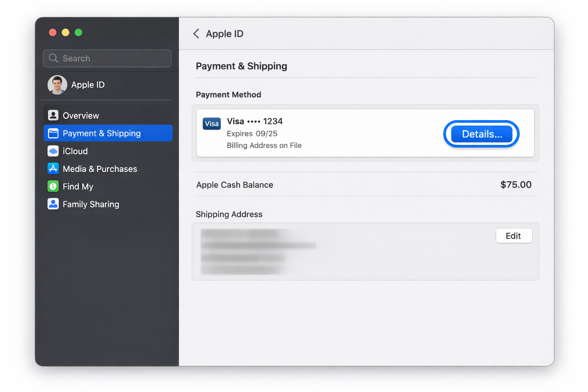Click the Overview person icon in sidebar
Screen dimensions: 588x392
click(53, 115)
